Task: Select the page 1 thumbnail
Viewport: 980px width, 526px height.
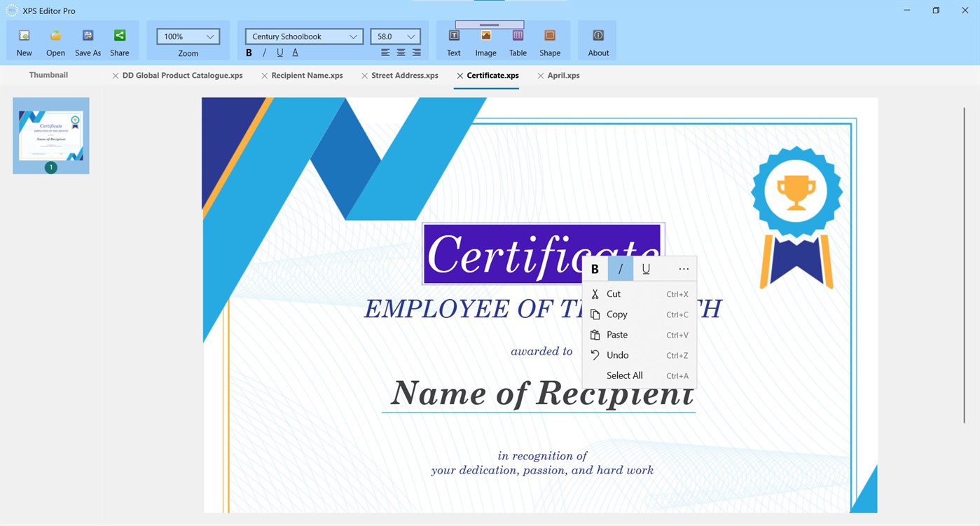Action: coord(50,135)
